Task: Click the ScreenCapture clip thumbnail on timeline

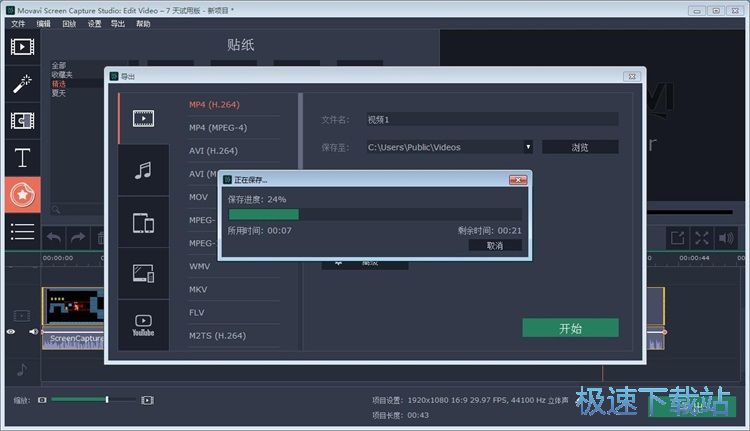Action: click(x=73, y=306)
